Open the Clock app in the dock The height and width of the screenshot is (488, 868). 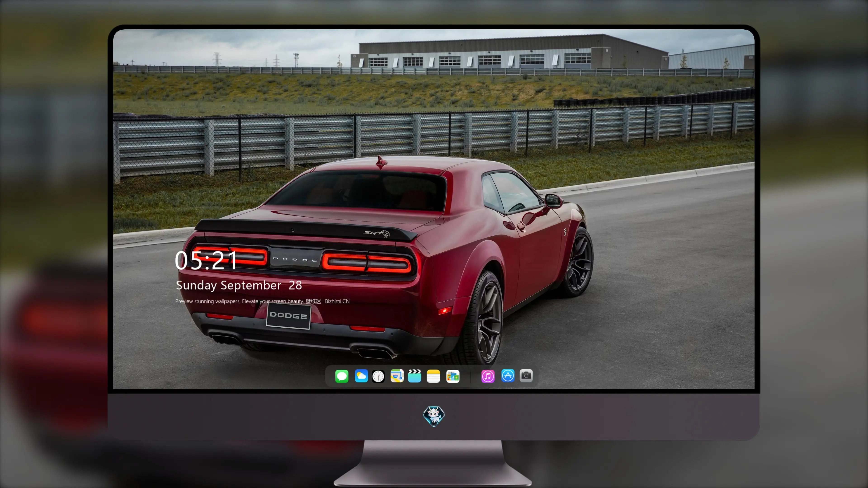[x=378, y=376]
